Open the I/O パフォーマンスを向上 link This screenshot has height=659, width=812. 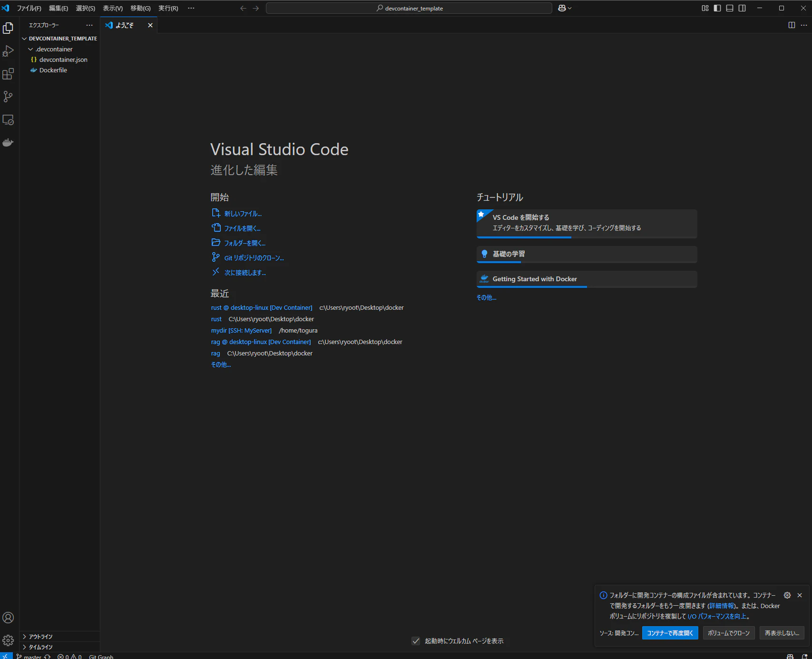[717, 616]
